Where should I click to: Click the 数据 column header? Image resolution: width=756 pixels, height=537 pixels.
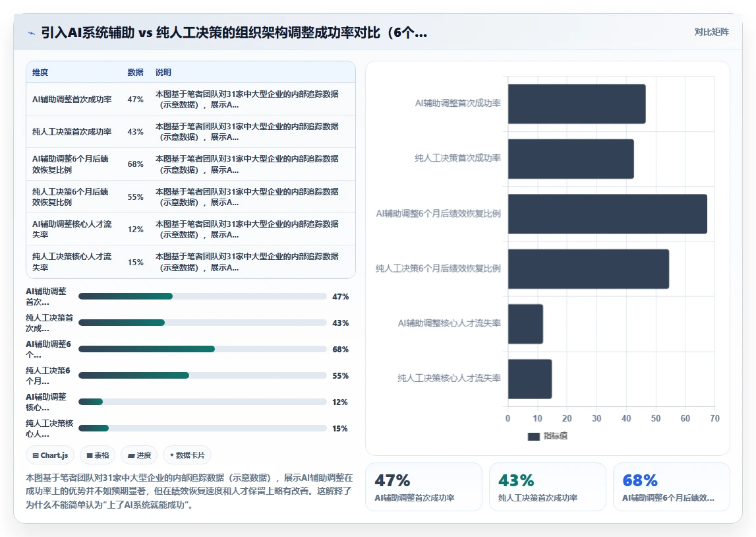(x=136, y=73)
